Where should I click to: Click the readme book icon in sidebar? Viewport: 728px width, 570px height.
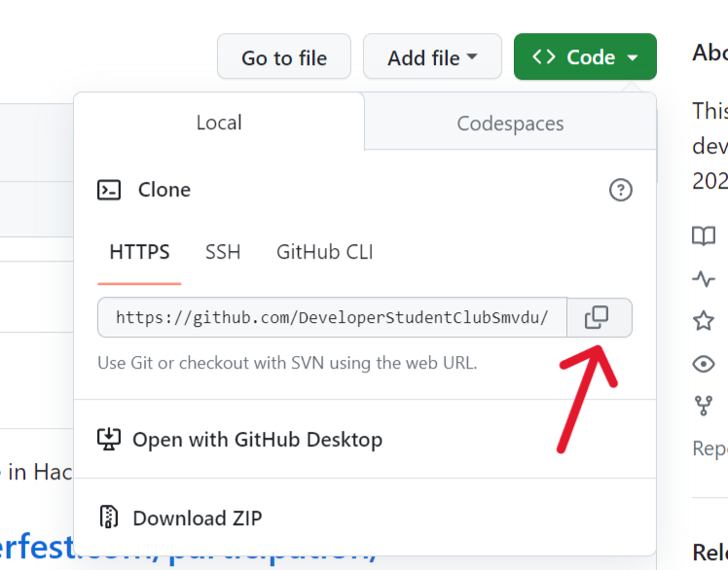click(x=703, y=235)
